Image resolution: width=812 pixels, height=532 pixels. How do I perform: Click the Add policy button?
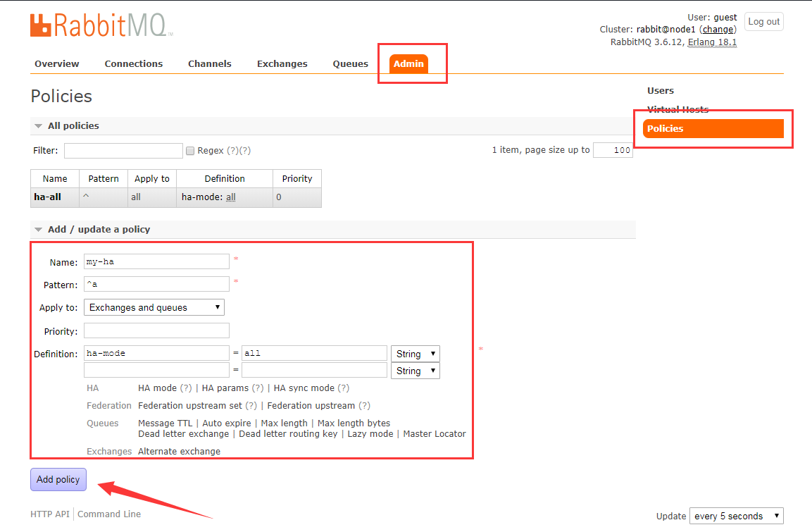pyautogui.click(x=58, y=480)
